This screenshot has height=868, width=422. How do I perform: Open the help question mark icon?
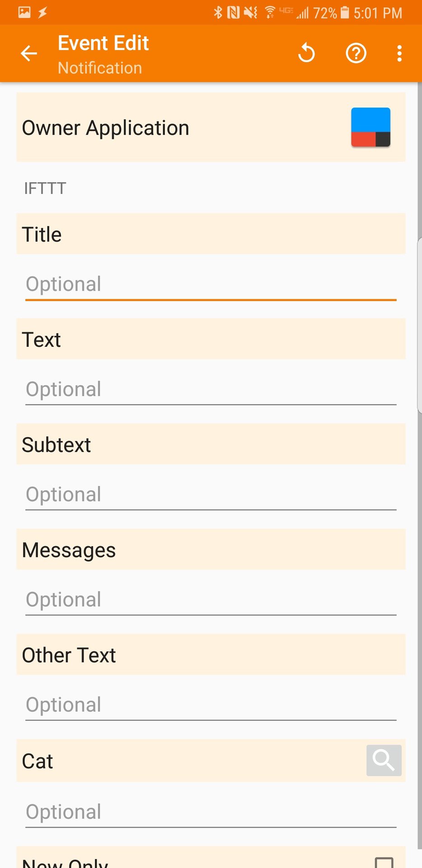[356, 53]
